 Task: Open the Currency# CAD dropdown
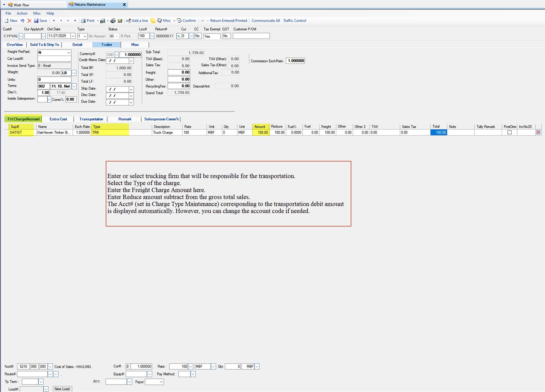(x=117, y=54)
